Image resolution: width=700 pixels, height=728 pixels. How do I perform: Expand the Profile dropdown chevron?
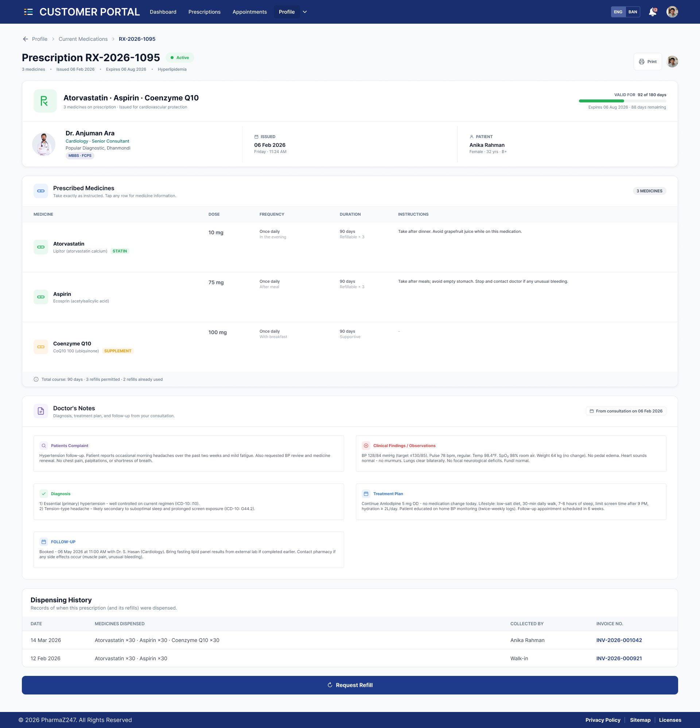tap(305, 12)
